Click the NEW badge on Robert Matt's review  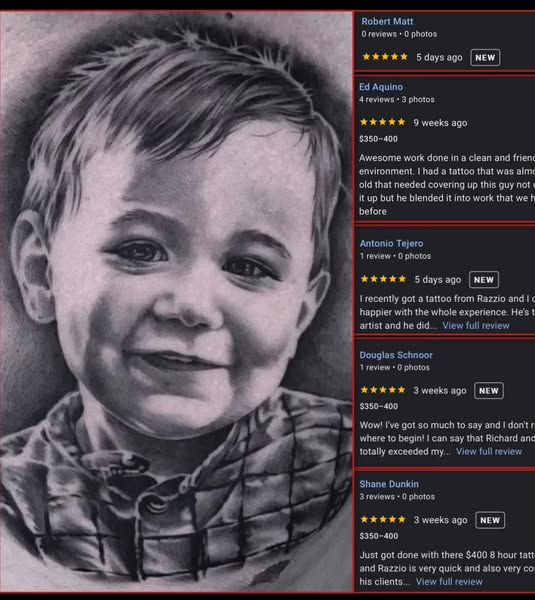tap(485, 57)
